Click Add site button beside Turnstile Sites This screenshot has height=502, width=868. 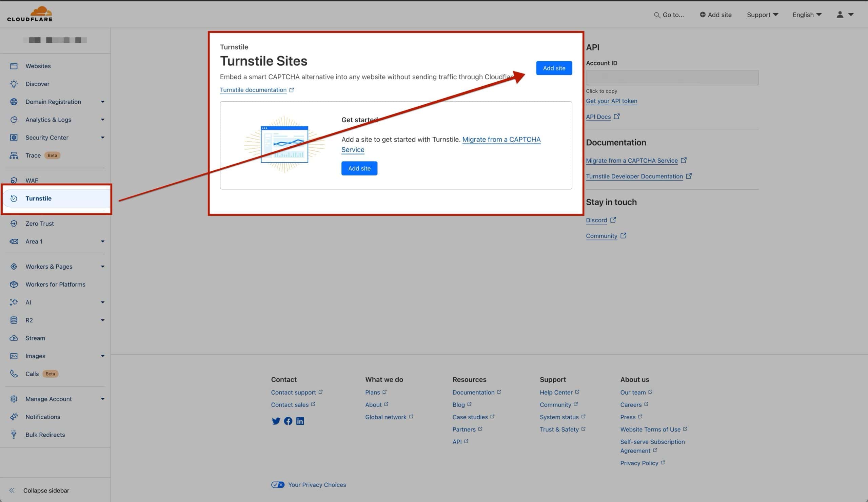(554, 68)
